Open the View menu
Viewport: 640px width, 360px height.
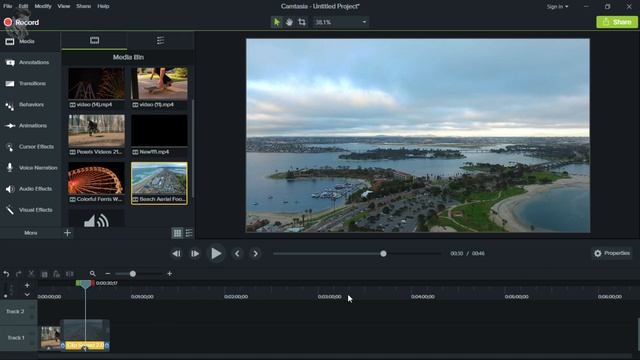(64, 6)
